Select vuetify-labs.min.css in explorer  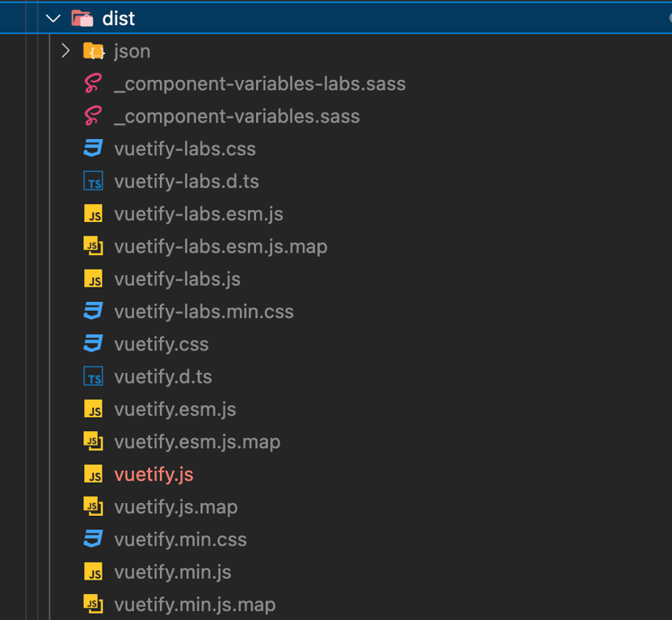pos(204,312)
